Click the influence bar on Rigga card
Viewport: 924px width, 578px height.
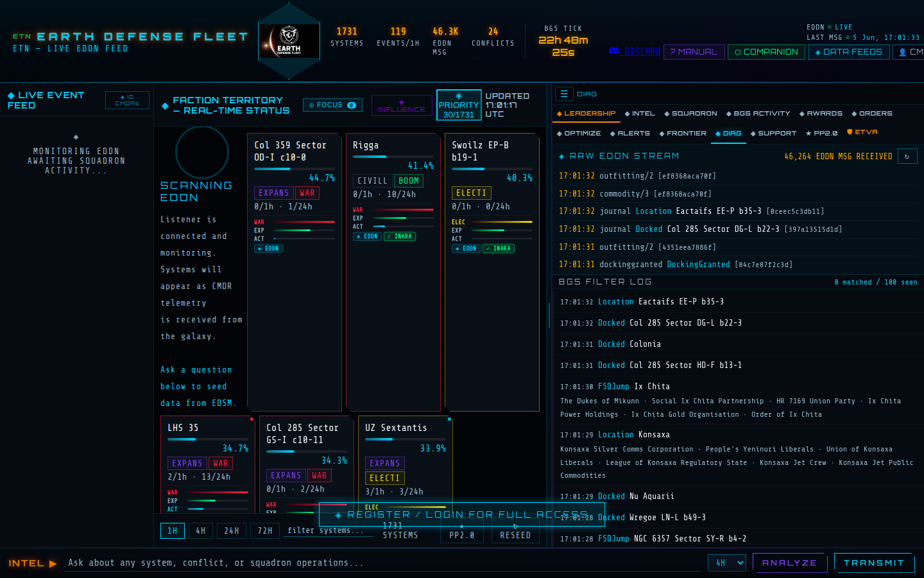pyautogui.click(x=393, y=157)
